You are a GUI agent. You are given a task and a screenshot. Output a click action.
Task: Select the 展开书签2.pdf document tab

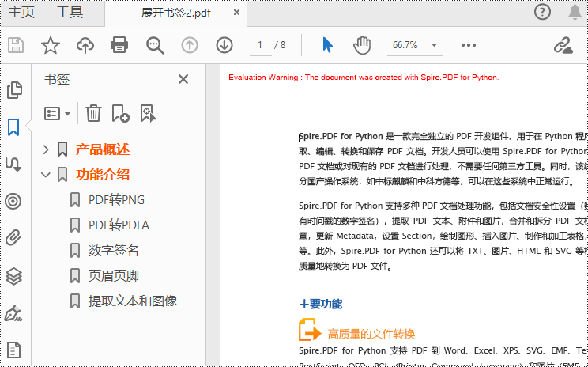(176, 13)
